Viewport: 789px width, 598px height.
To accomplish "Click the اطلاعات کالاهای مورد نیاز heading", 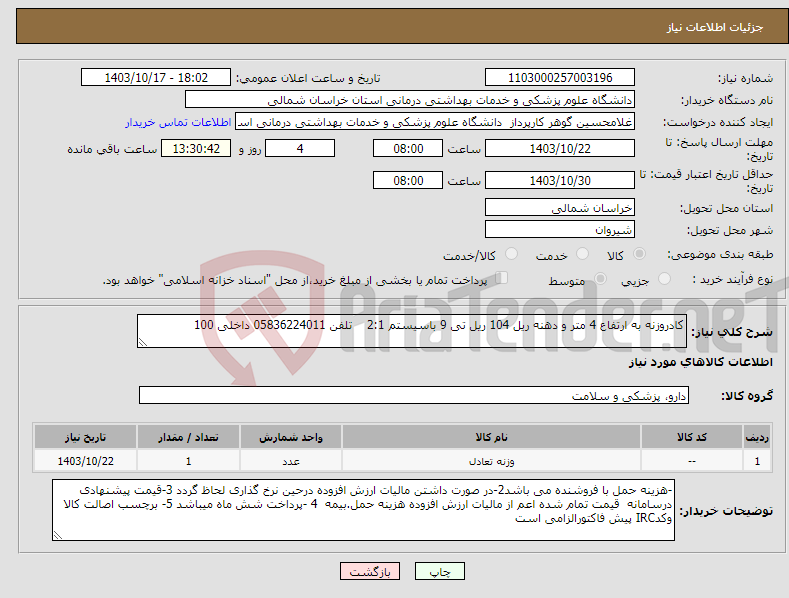I will click(x=700, y=362).
